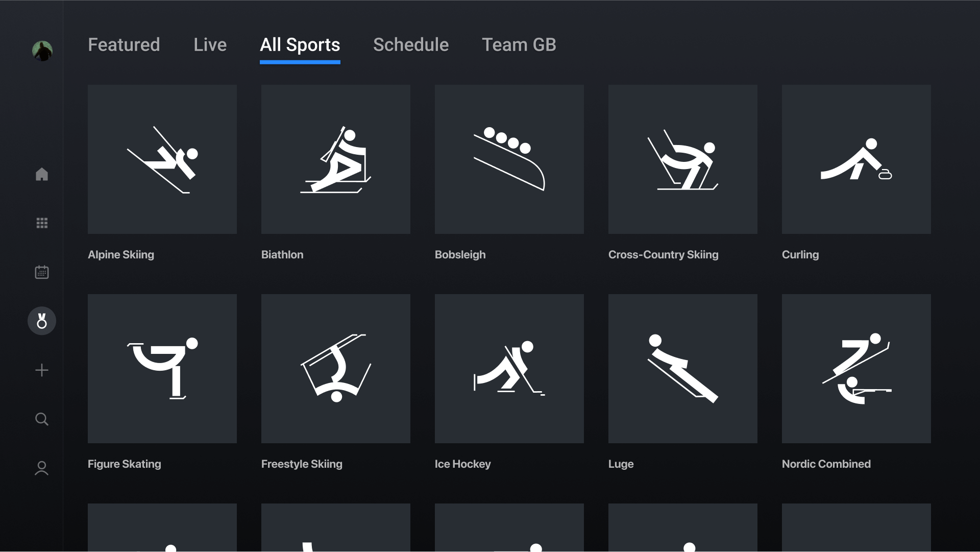Open the Schedule tab

411,45
